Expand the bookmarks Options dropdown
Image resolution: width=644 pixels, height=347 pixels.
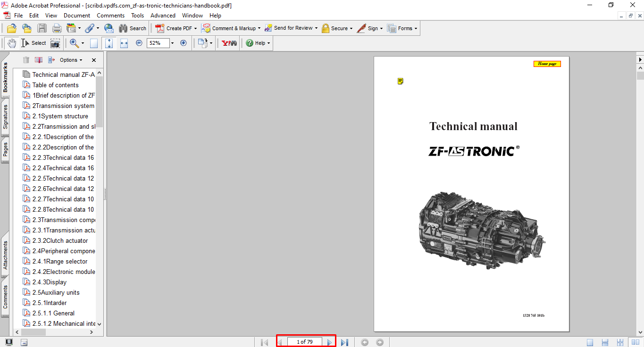pos(71,60)
